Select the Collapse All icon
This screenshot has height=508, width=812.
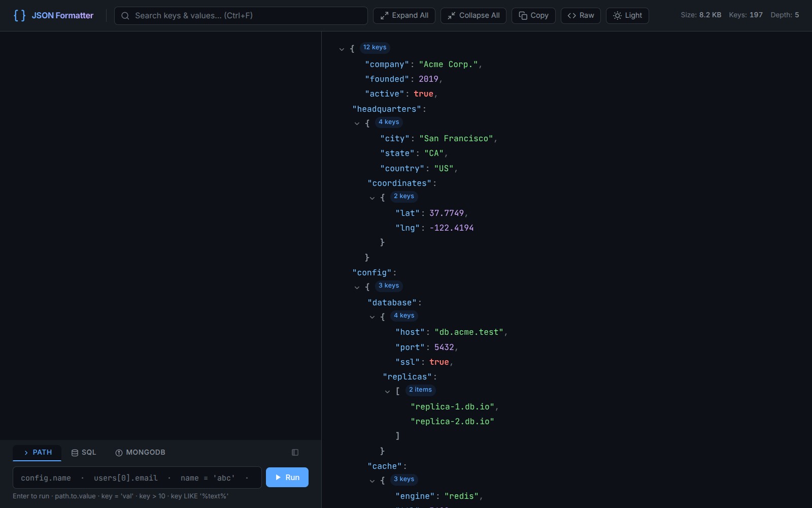pos(451,15)
